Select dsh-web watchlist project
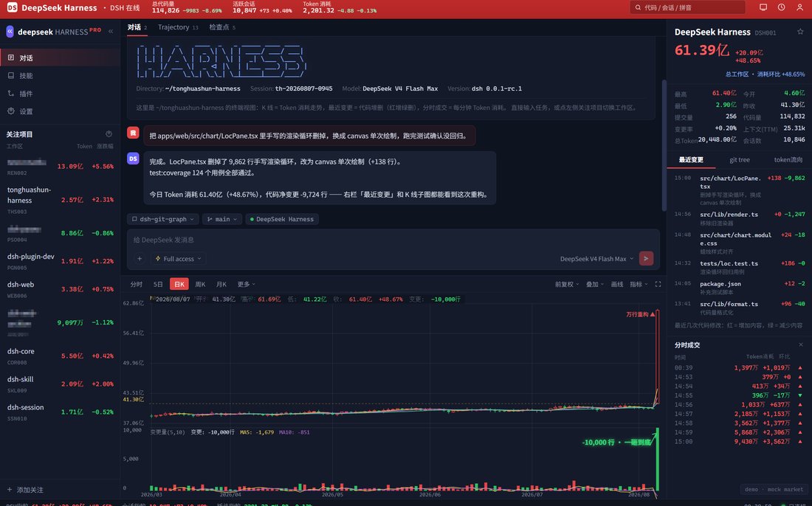The image size is (812, 506). [x=60, y=289]
